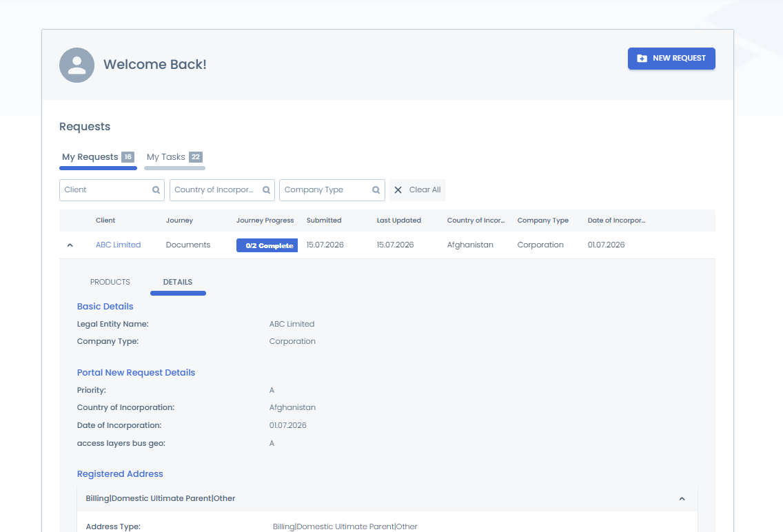Click the Corporation cell in the table row
This screenshot has width=783, height=532.
point(540,245)
